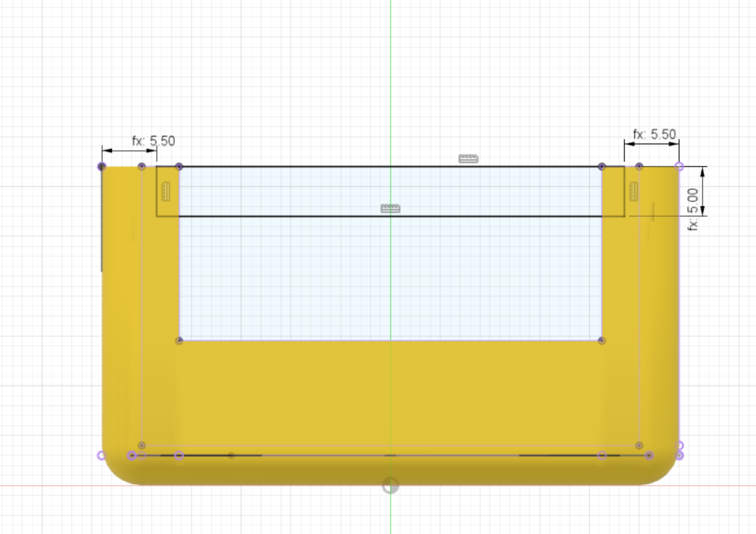Image resolution: width=756 pixels, height=534 pixels.
Task: Select the constraint glyph on the left short vertical line
Action: (x=166, y=192)
